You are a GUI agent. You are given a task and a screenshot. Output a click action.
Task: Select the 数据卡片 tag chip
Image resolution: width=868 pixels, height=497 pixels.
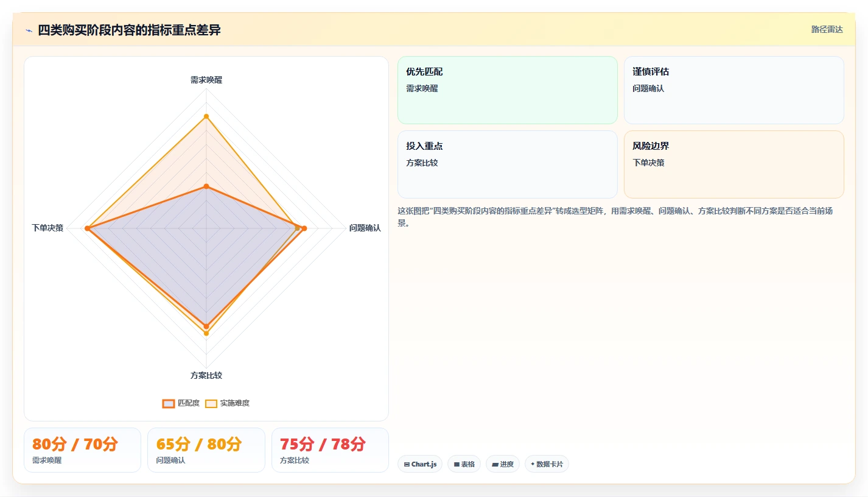(x=547, y=464)
